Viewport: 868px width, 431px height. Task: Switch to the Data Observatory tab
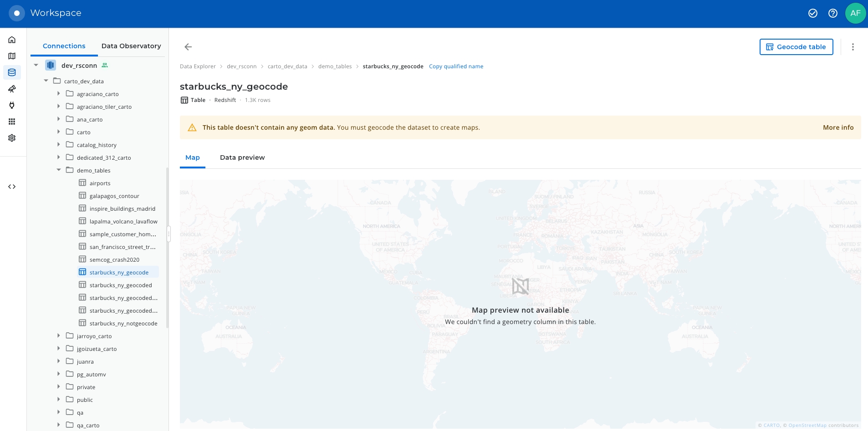click(131, 46)
